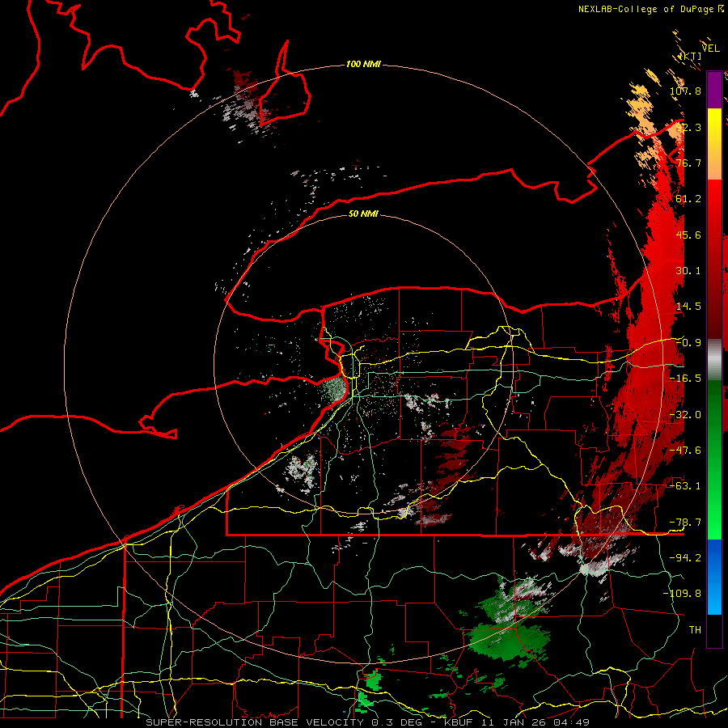728x728 pixels.
Task: Click the gray-white near-zero segment of color bar
Action: pyautogui.click(x=714, y=360)
